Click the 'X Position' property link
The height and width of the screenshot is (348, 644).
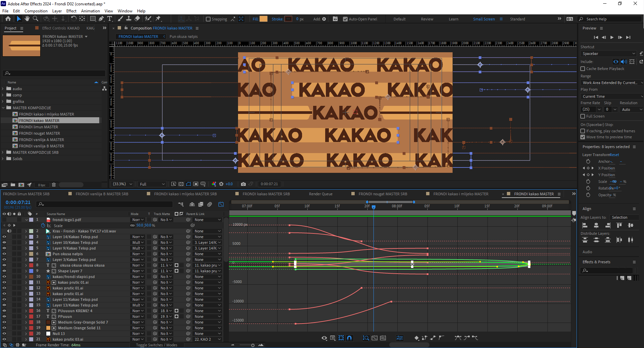606,168
